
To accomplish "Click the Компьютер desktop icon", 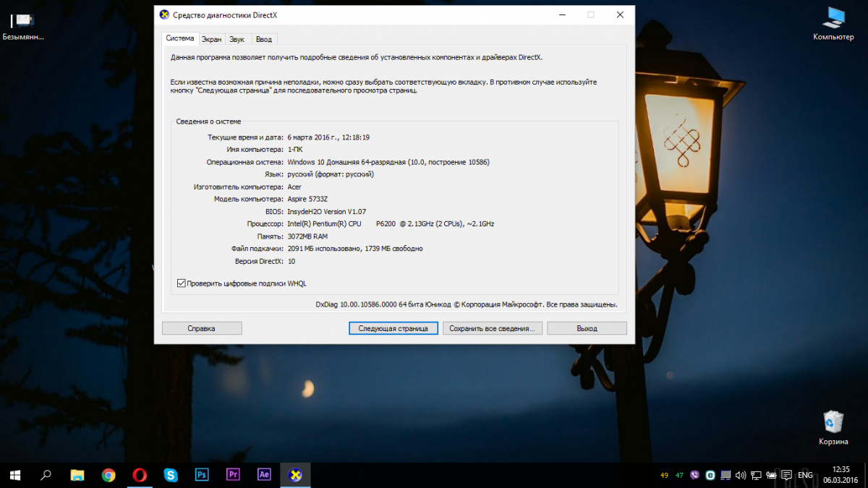I will tap(833, 23).
